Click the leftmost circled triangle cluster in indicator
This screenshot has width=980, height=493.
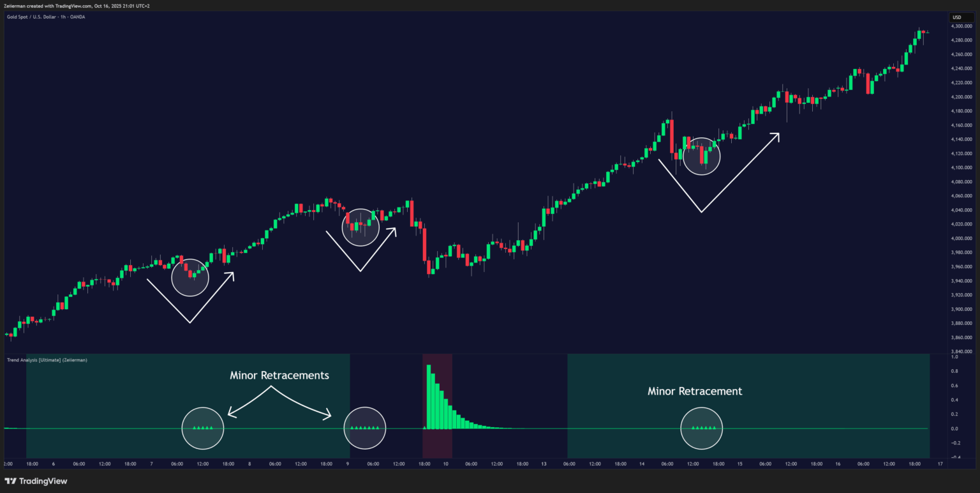[x=203, y=428]
